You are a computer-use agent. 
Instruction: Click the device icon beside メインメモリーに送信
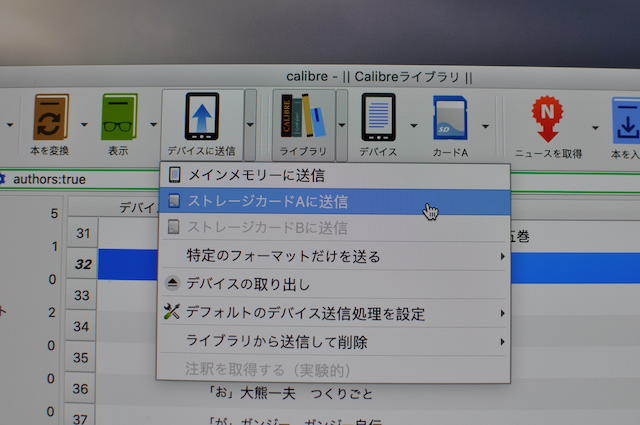point(174,175)
